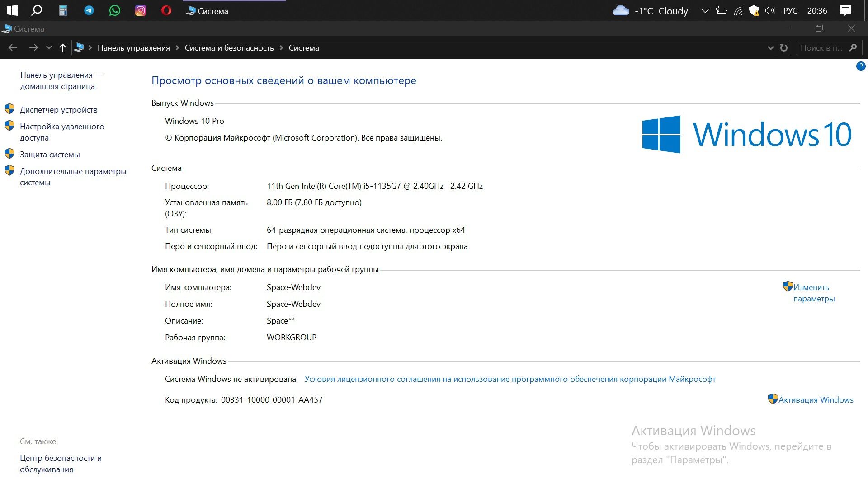Click the search magnifier in search box
This screenshot has width=868, height=488.
pos(853,47)
